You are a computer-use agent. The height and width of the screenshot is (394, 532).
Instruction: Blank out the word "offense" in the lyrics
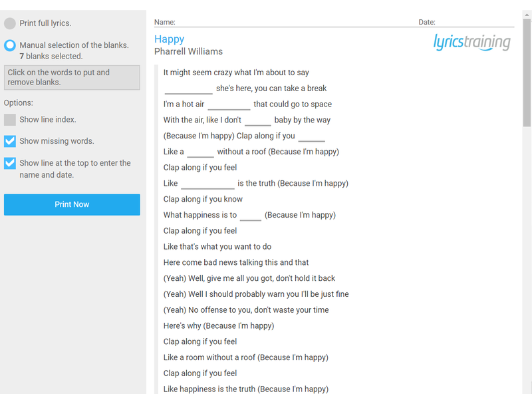[213, 309]
